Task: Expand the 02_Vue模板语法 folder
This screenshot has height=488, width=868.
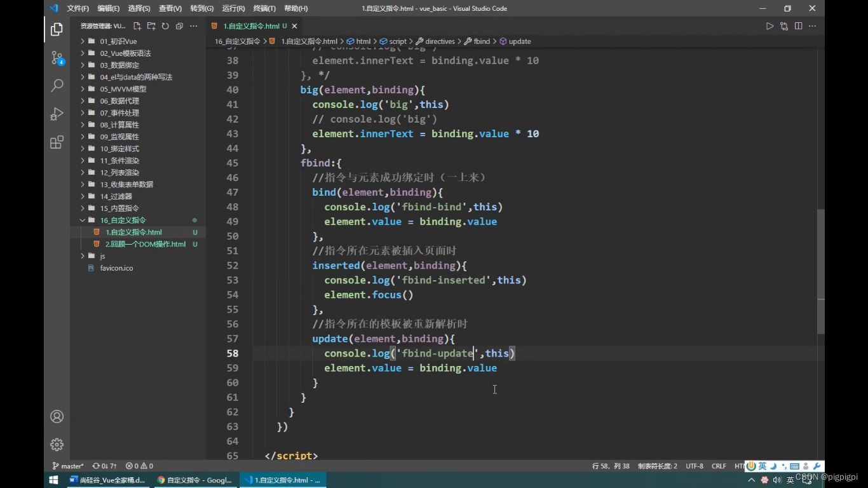Action: [x=138, y=53]
